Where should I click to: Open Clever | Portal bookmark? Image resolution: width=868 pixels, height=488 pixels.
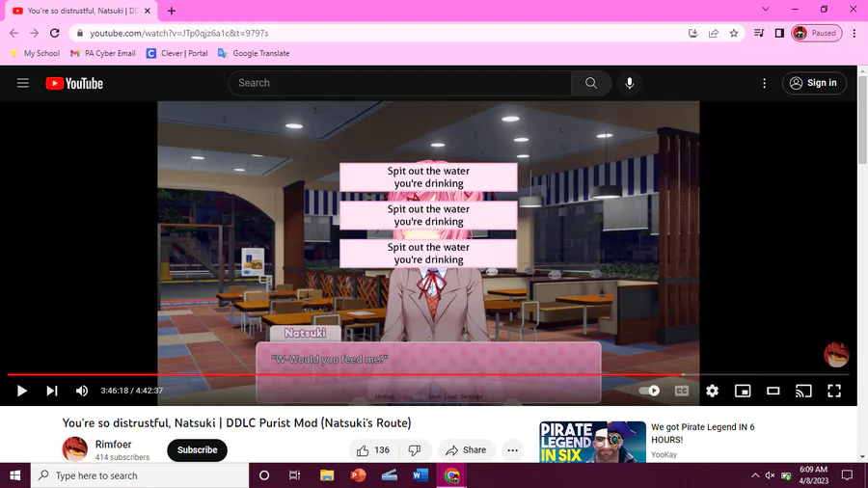[177, 53]
